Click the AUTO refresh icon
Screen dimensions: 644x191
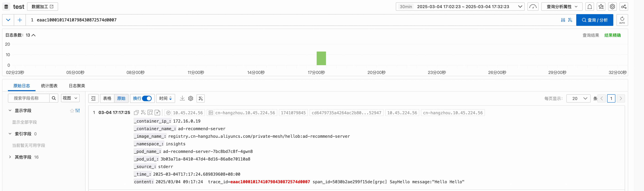pyautogui.click(x=622, y=20)
